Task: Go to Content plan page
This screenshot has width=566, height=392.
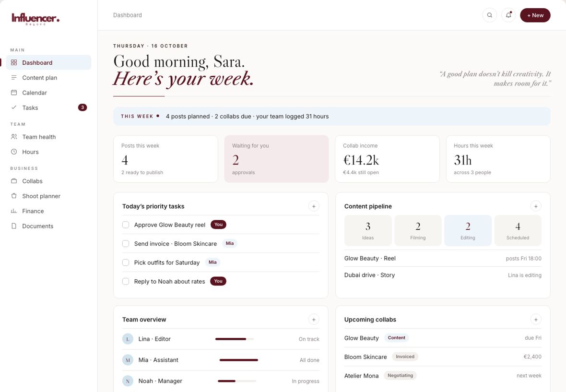Action: (49, 78)
